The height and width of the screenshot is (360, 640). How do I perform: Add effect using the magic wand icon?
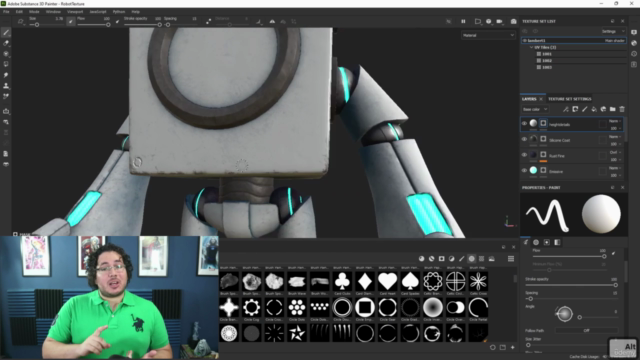[x=566, y=109]
